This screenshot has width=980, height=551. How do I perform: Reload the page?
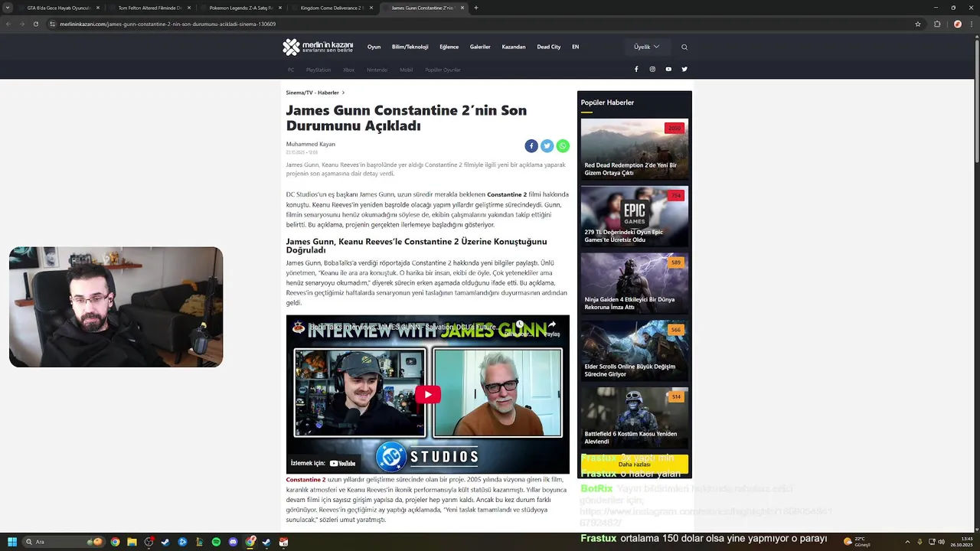[x=35, y=24]
